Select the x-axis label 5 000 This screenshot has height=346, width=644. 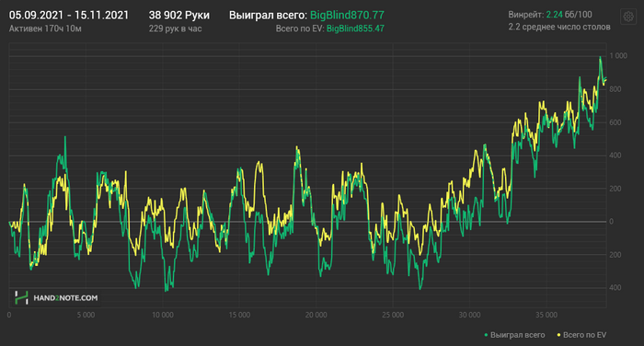pyautogui.click(x=86, y=316)
